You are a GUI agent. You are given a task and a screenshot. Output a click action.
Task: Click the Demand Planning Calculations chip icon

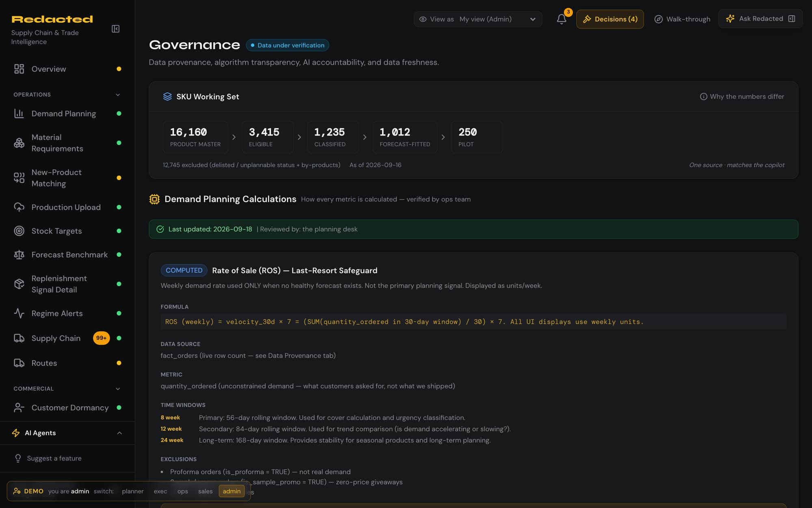[x=154, y=199]
